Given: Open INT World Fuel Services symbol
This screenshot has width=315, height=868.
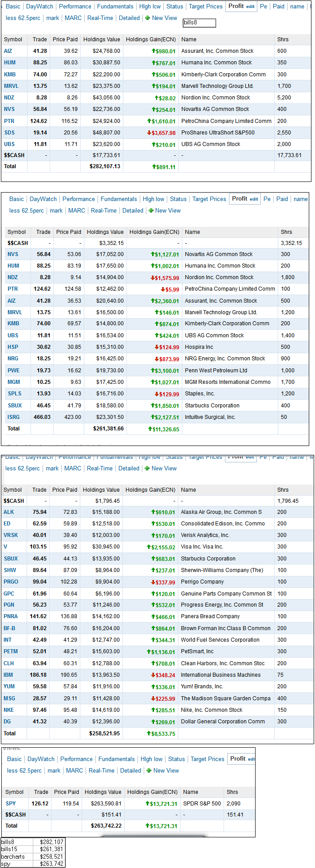Looking at the screenshot, I should (x=8, y=639).
